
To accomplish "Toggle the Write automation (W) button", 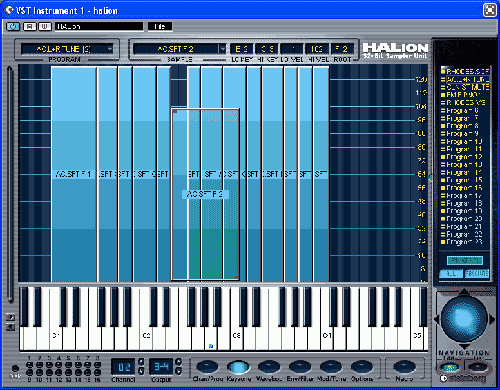I will (x=45, y=26).
